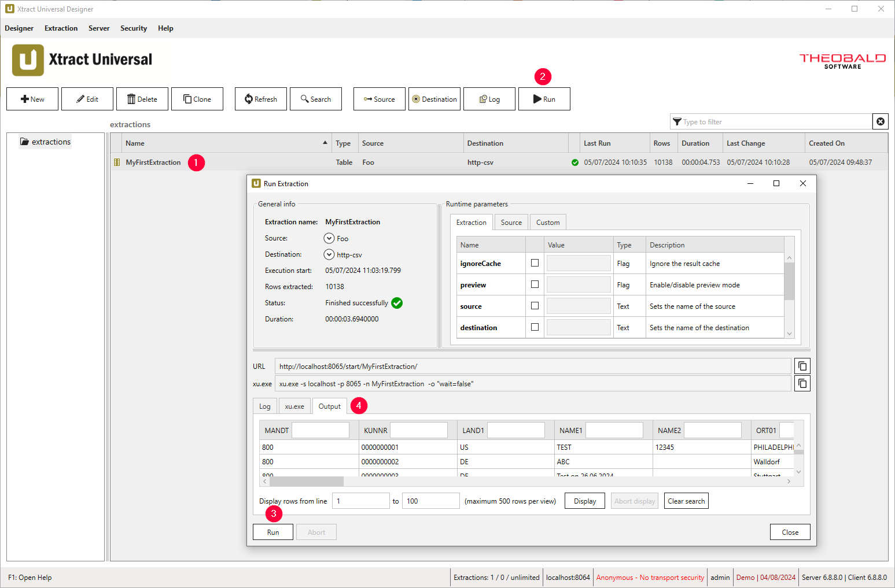The height and width of the screenshot is (588, 895).
Task: Click the extractions folder in the tree
Action: coord(45,142)
